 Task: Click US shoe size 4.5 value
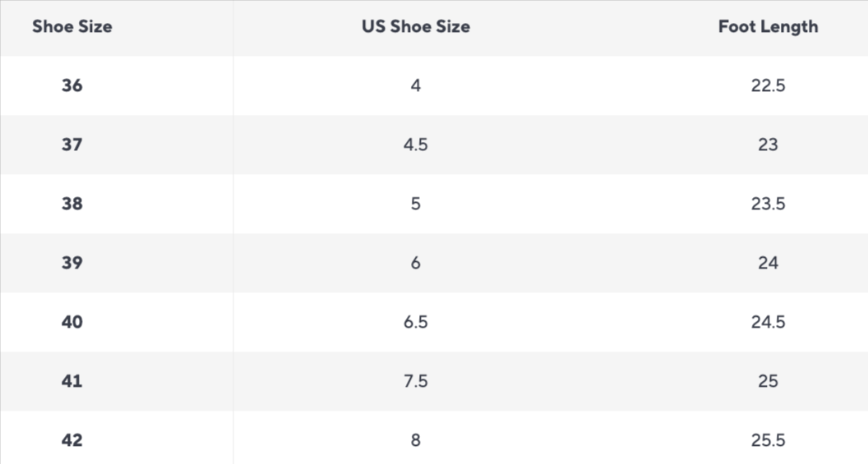[416, 145]
